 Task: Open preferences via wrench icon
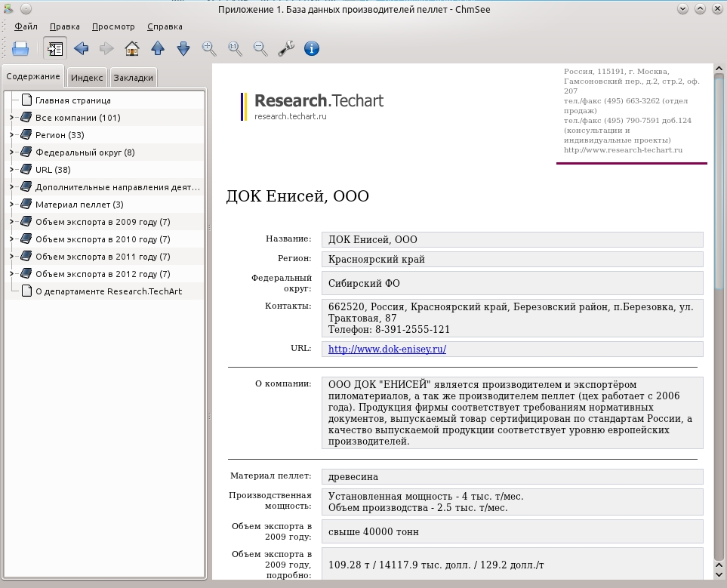(x=286, y=48)
